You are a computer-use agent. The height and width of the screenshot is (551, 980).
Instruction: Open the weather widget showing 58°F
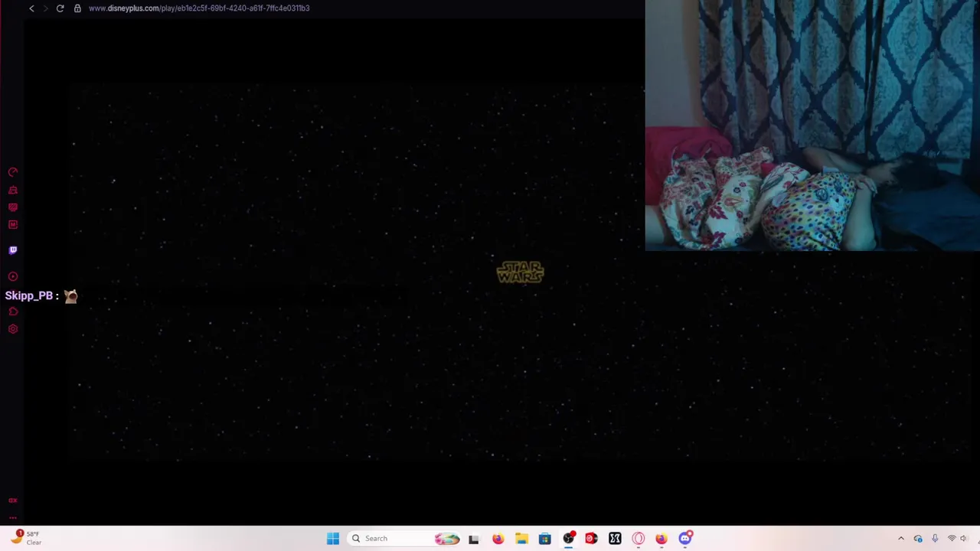click(26, 538)
